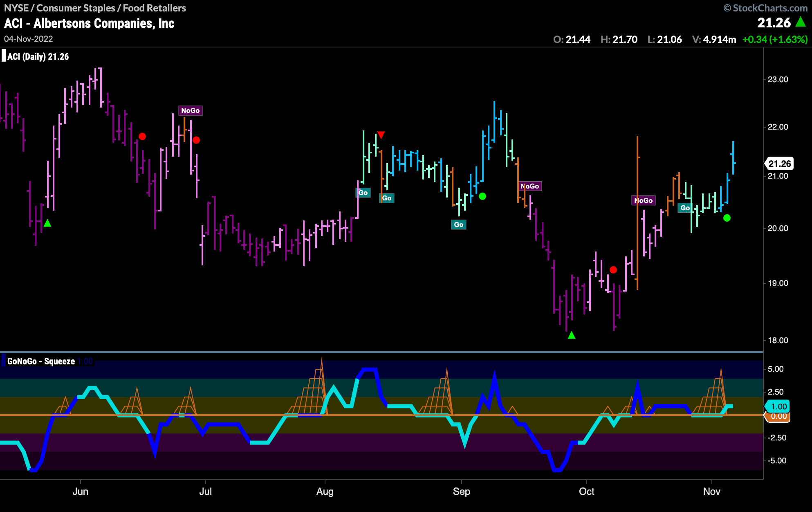Click the Nov label on the time axis
Viewport: 812px width, 512px height.
click(x=712, y=492)
